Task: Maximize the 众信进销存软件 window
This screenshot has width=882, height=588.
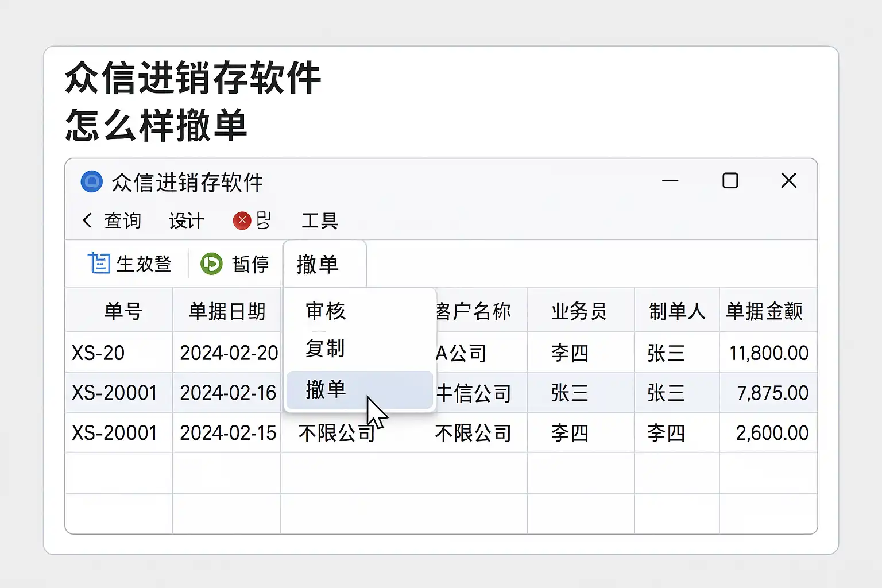Action: (730, 181)
